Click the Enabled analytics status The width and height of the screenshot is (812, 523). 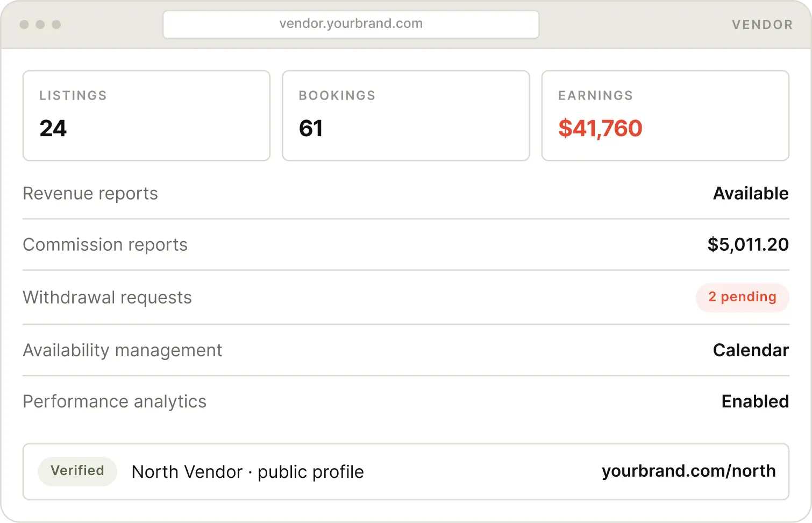tap(755, 401)
